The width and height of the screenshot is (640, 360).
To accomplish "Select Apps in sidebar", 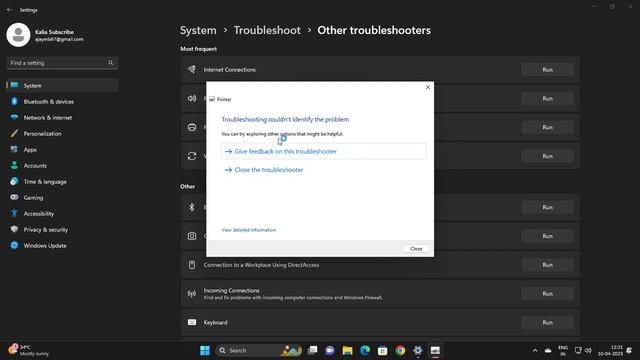I will coord(62,149).
